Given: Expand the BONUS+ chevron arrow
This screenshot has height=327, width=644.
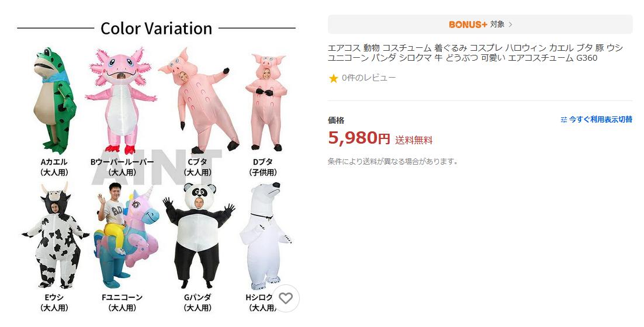Looking at the screenshot, I should tap(510, 25).
